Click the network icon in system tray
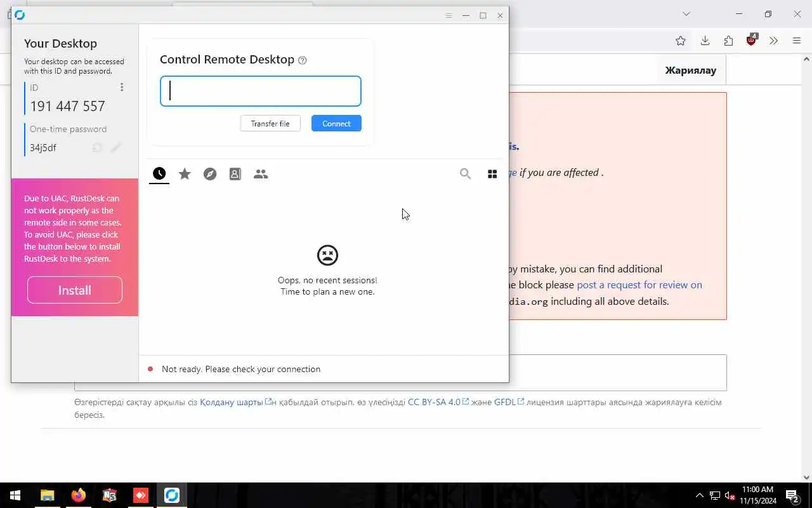 tap(715, 495)
